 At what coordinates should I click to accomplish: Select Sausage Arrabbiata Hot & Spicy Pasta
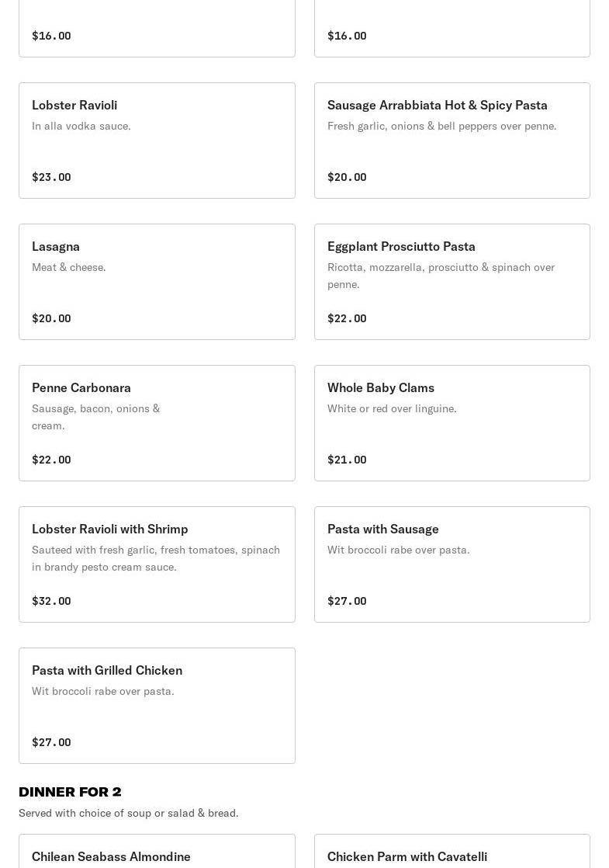tap(452, 141)
